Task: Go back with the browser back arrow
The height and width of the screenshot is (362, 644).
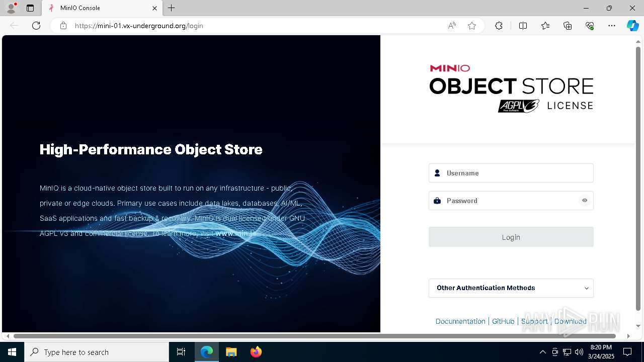Action: [14, 26]
